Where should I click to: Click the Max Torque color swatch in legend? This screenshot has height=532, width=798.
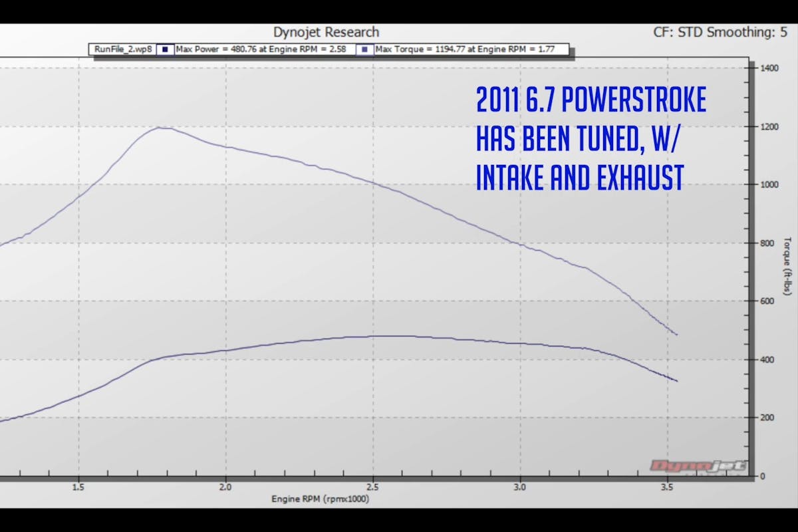pyautogui.click(x=365, y=49)
